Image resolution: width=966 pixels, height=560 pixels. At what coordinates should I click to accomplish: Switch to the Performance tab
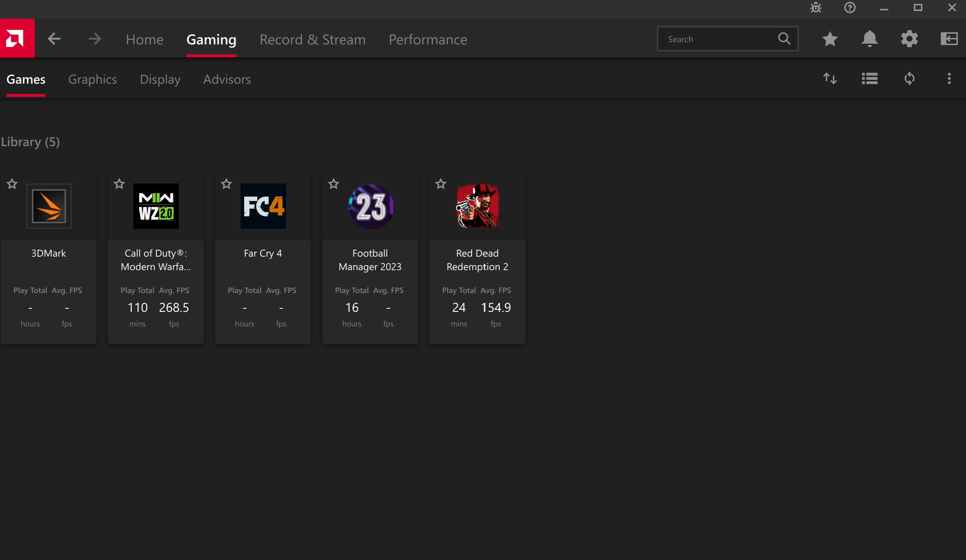pyautogui.click(x=428, y=39)
